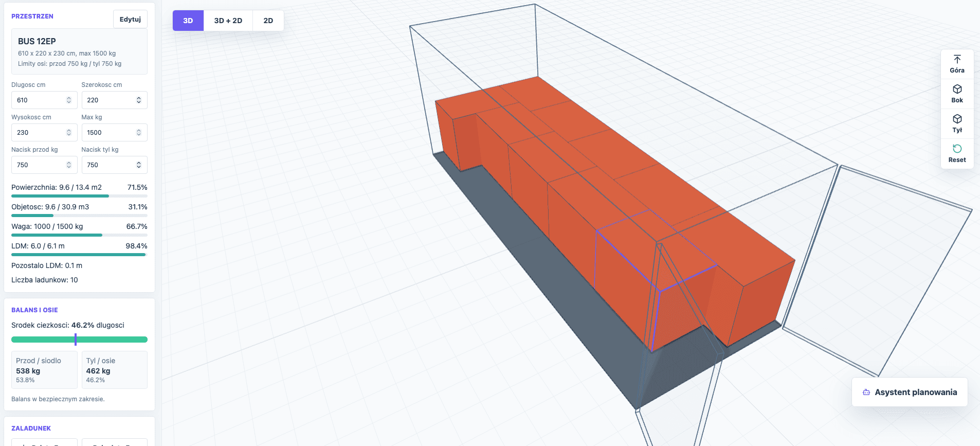Click the Nacisk tyl kg stepper

tap(139, 165)
